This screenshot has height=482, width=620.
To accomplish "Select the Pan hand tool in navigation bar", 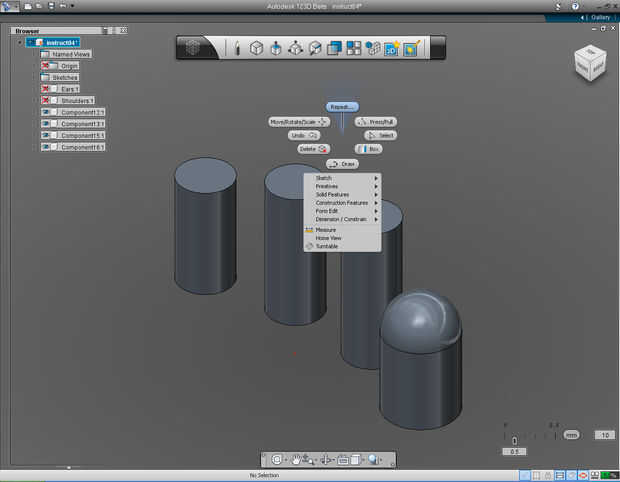I will (297, 459).
